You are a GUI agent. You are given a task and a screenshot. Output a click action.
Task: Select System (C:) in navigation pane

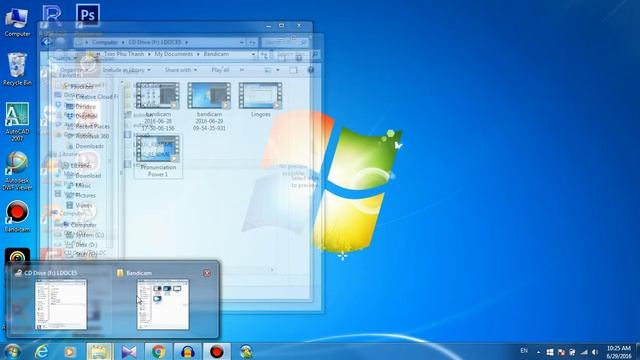(x=90, y=235)
